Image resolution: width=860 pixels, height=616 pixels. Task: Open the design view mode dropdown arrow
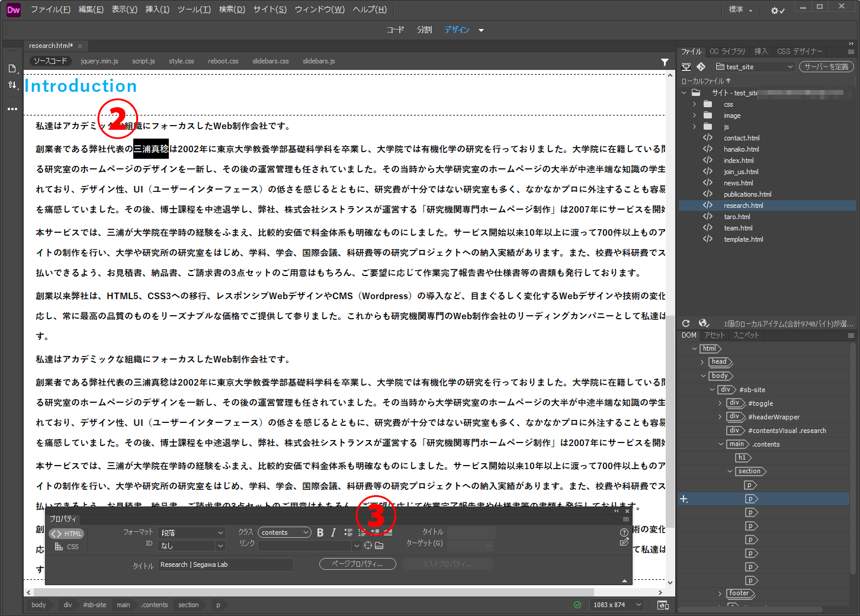pos(481,30)
